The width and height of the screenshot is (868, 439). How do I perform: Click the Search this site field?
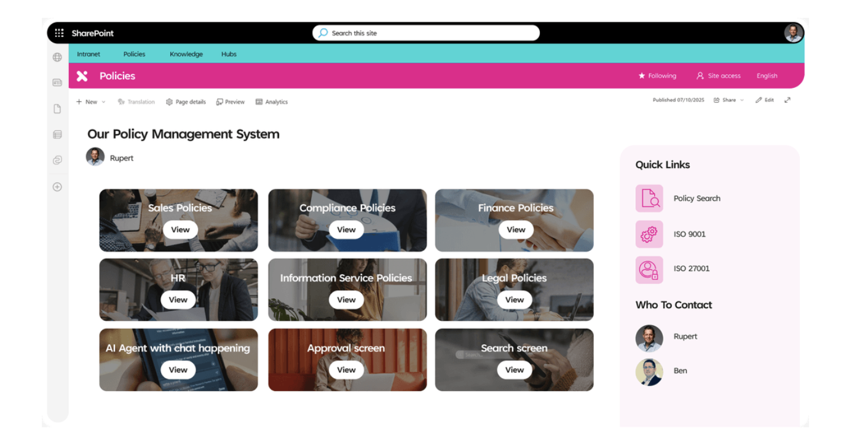tap(425, 33)
